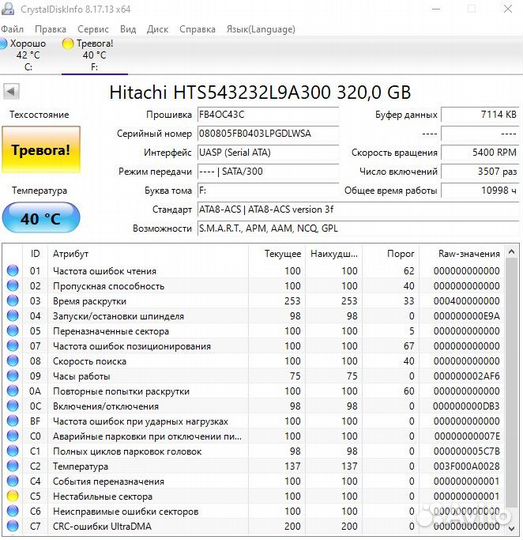Select disk F: with Тревога status

[x=94, y=55]
